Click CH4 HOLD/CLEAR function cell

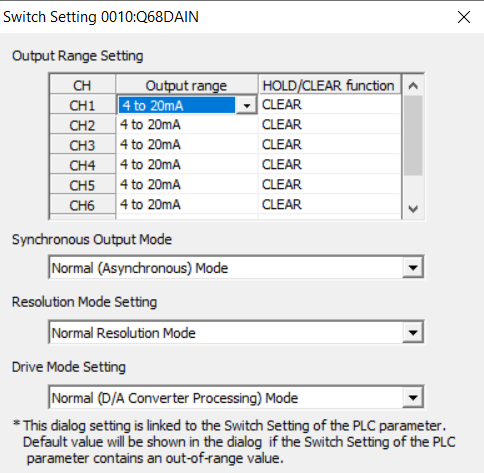click(330, 165)
